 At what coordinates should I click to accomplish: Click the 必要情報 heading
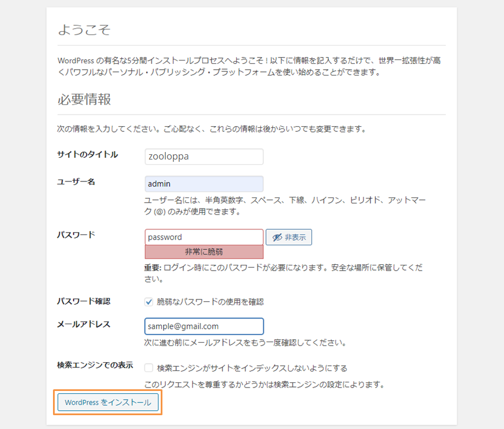click(x=84, y=99)
